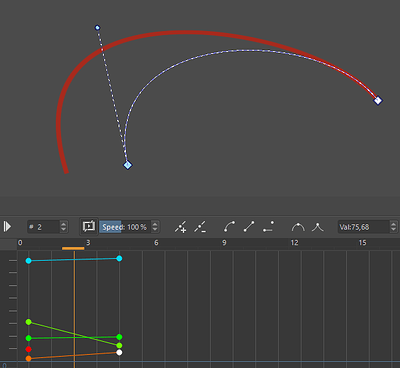This screenshot has width=400, height=368.
Task: Click the Val:75,68 value field
Action: pos(363,227)
